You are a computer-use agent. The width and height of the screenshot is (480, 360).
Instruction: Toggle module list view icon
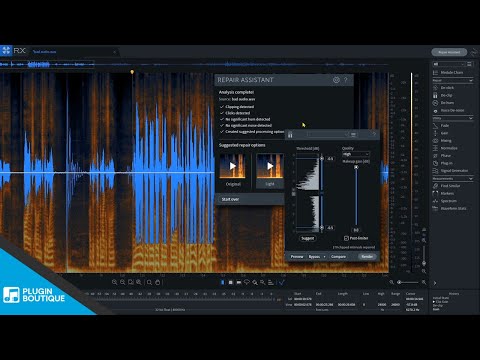(469, 64)
